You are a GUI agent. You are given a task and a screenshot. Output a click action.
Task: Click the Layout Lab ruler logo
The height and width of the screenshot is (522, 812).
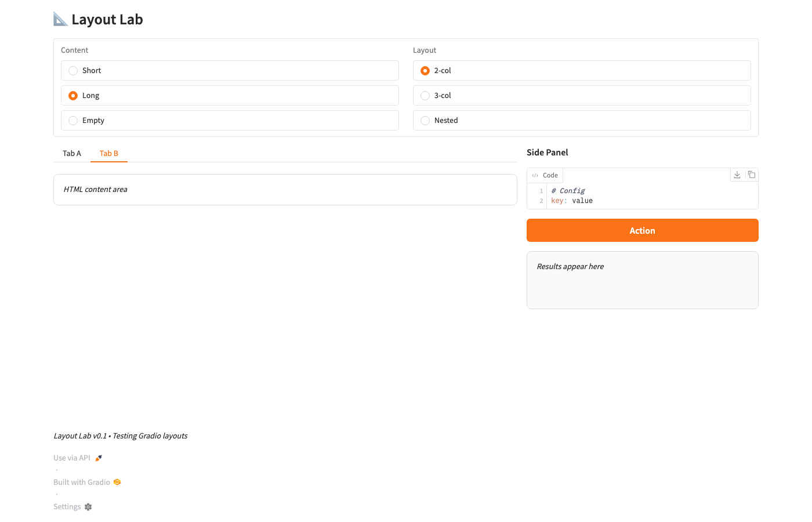click(x=60, y=19)
